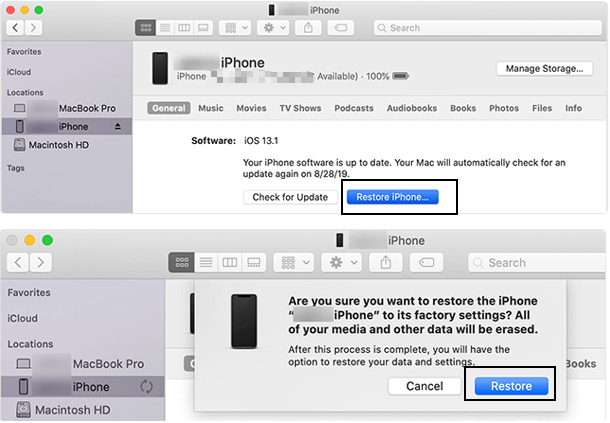The width and height of the screenshot is (610, 423).
Task: Select list view in upper window toolbar
Action: tap(164, 28)
